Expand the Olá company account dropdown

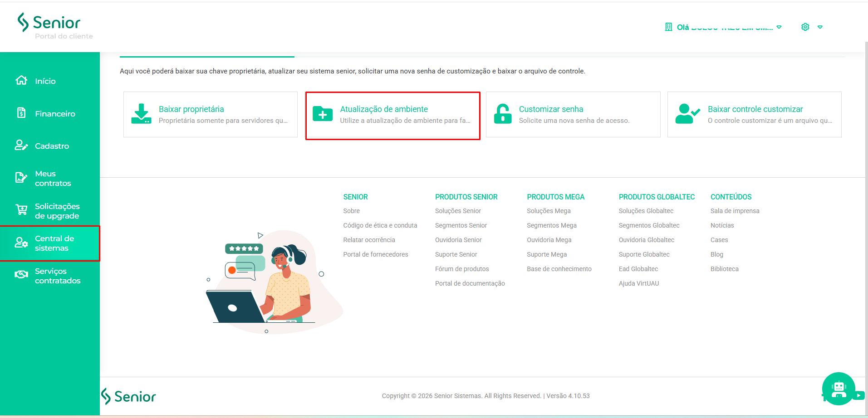pyautogui.click(x=779, y=27)
